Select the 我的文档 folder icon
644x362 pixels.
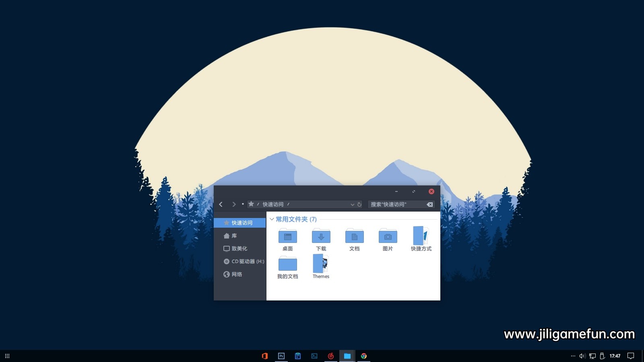(x=288, y=263)
